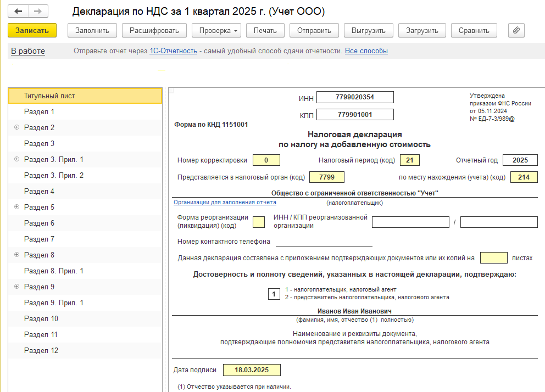Image resolution: width=545 pixels, height=392 pixels.
Task: Expand the Раздел 2 tree node
Action: pyautogui.click(x=16, y=127)
